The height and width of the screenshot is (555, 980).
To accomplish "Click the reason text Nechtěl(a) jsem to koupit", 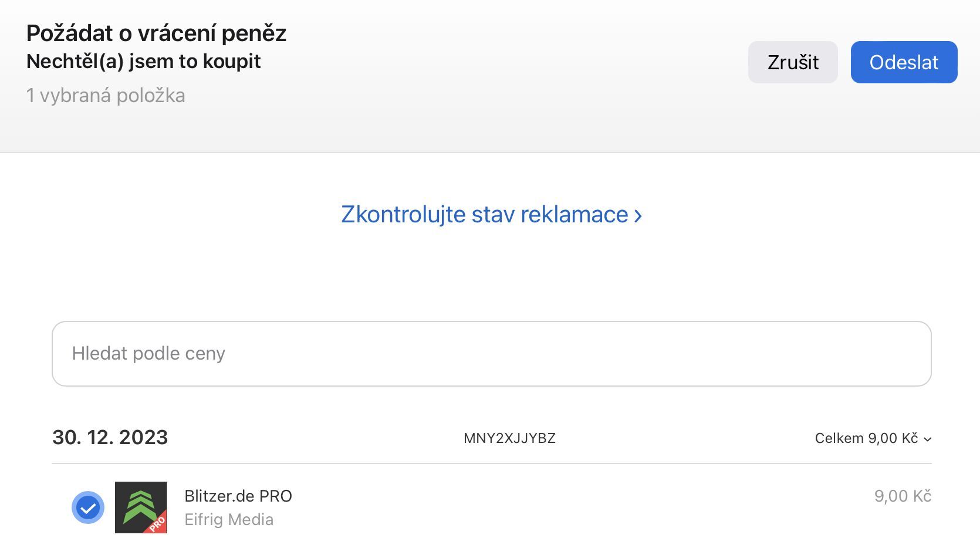I will pos(144,62).
